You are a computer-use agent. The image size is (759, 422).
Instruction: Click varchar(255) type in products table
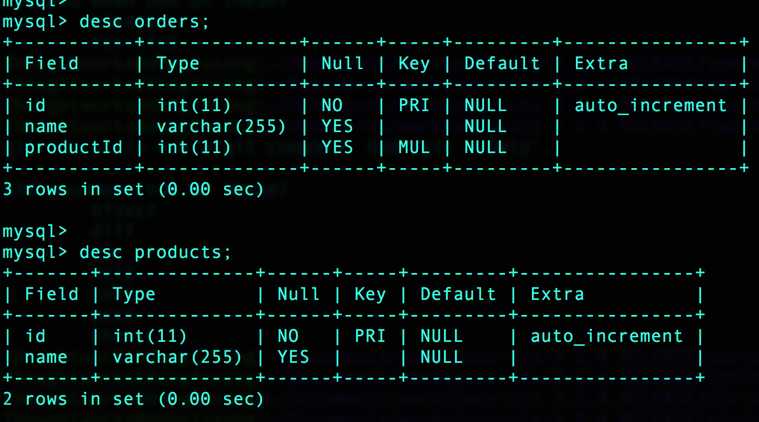pos(177,358)
